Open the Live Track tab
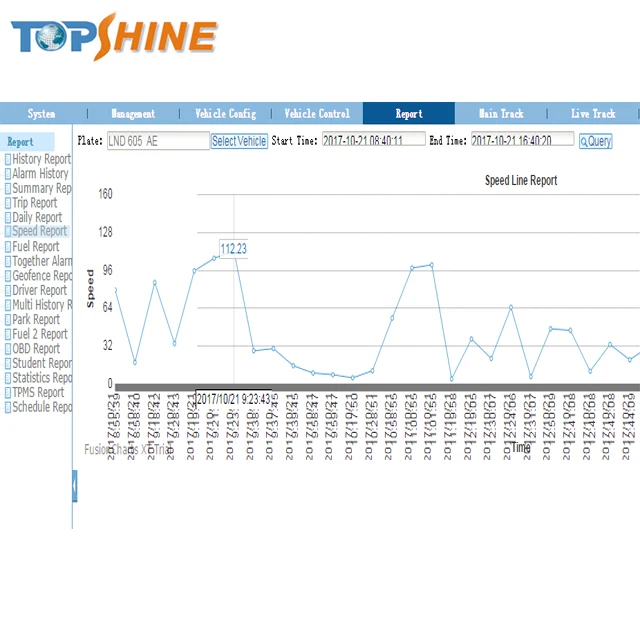Screen dimensions: 640x640 tap(593, 113)
